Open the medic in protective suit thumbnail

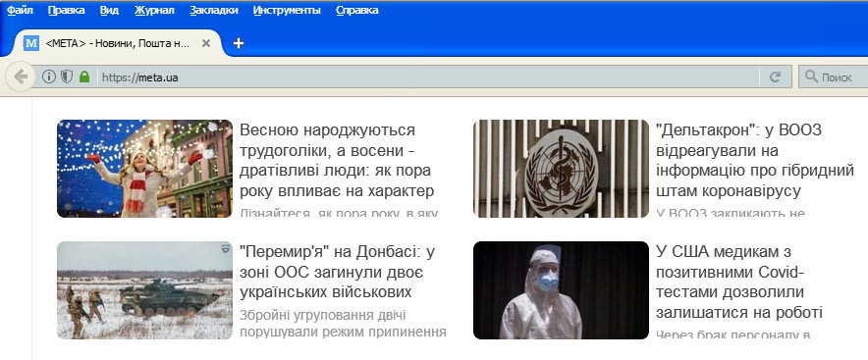561,289
